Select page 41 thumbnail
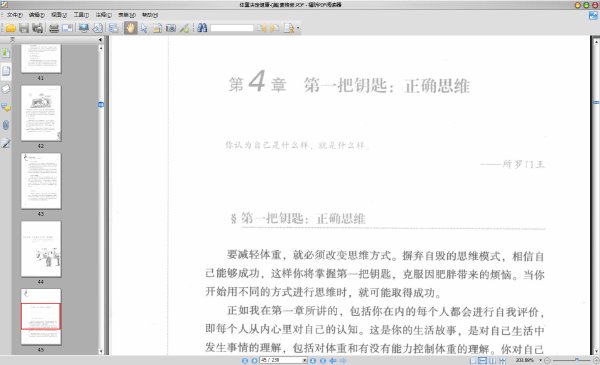Screen dimensions: 600x365 (41, 58)
